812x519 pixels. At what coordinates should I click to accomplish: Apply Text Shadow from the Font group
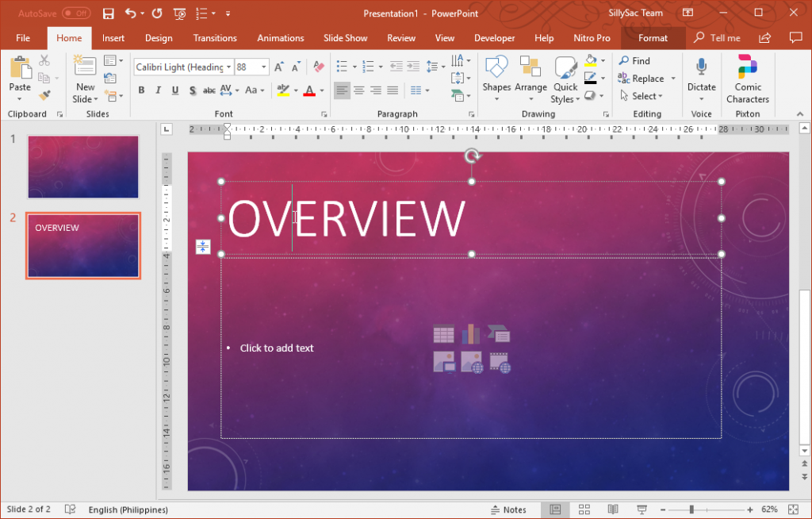[x=192, y=90]
